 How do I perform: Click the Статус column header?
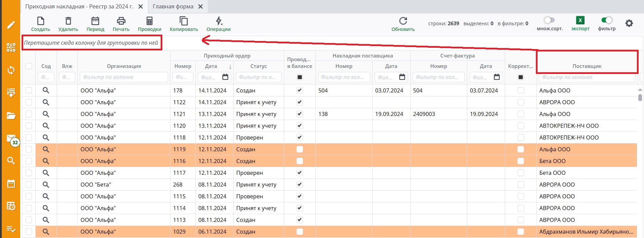click(x=258, y=66)
